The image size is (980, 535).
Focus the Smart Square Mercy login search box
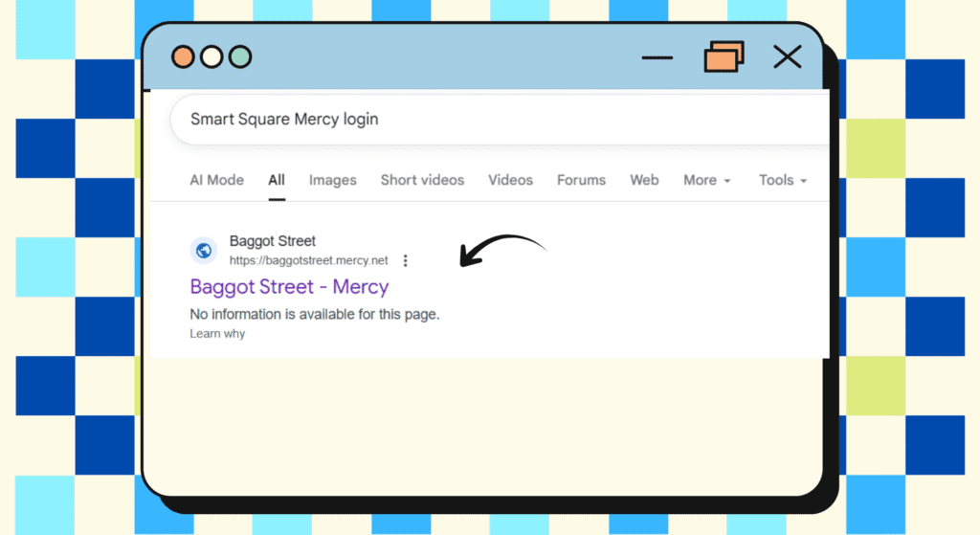click(x=479, y=120)
